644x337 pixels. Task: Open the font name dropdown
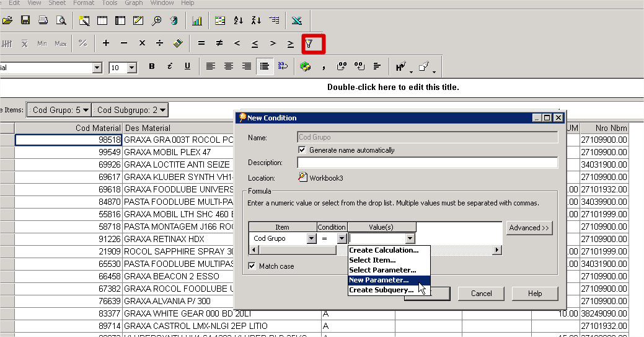97,68
